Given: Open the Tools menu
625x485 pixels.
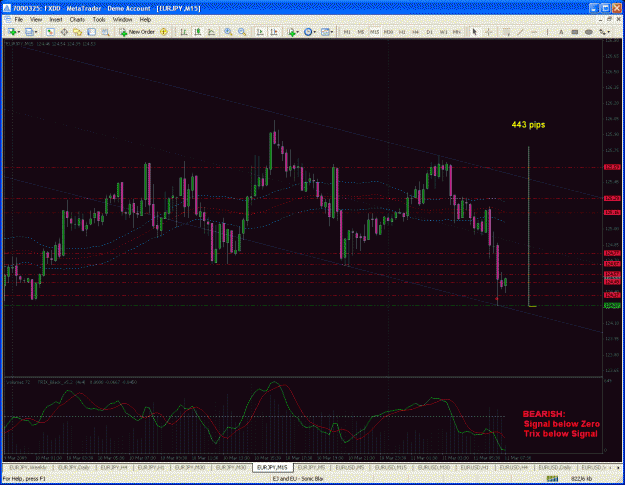Looking at the screenshot, I should pyautogui.click(x=99, y=20).
